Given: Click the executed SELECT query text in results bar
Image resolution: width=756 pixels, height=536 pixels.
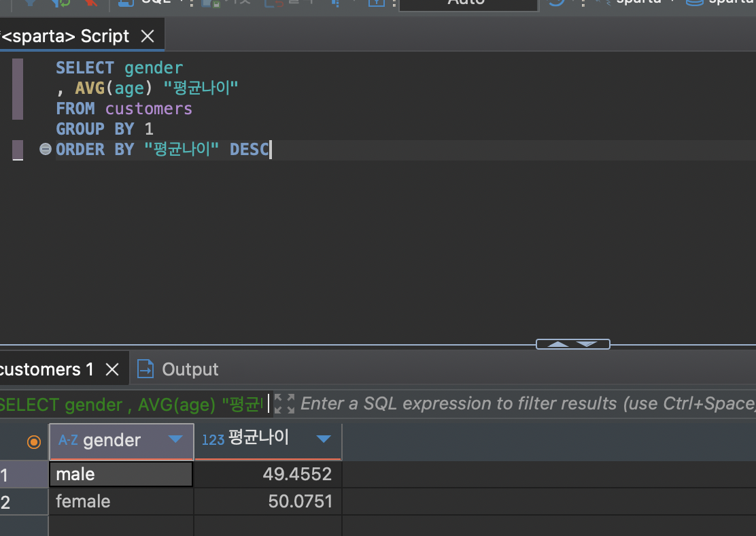Looking at the screenshot, I should tap(131, 404).
